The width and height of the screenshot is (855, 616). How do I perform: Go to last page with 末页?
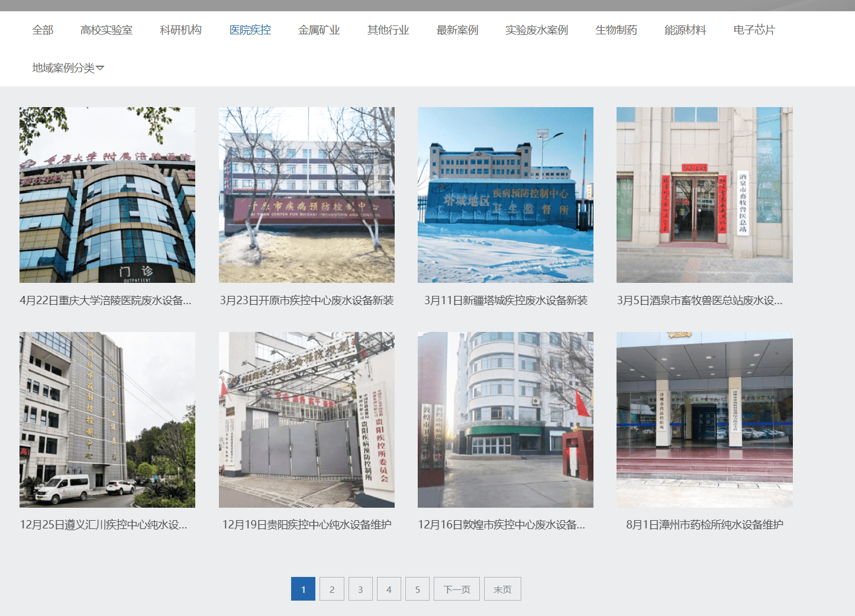(x=502, y=589)
